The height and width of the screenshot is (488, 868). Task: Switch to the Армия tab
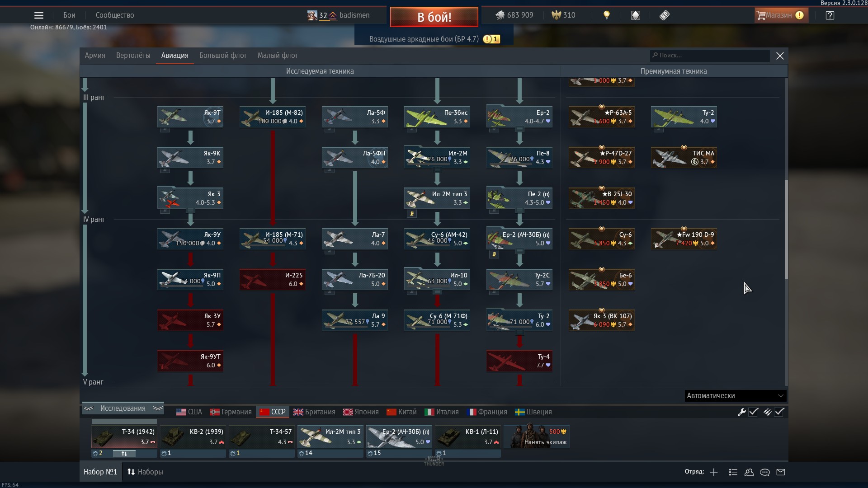[x=95, y=56]
